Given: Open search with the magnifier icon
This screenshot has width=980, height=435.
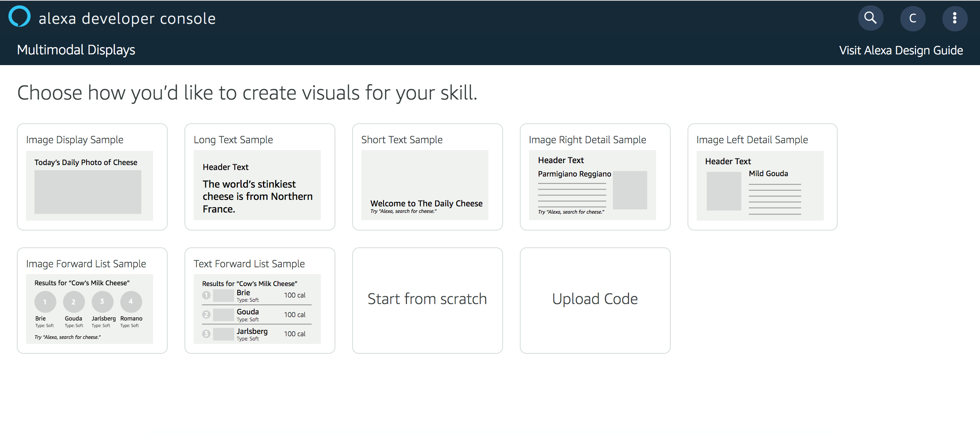Looking at the screenshot, I should click(871, 18).
